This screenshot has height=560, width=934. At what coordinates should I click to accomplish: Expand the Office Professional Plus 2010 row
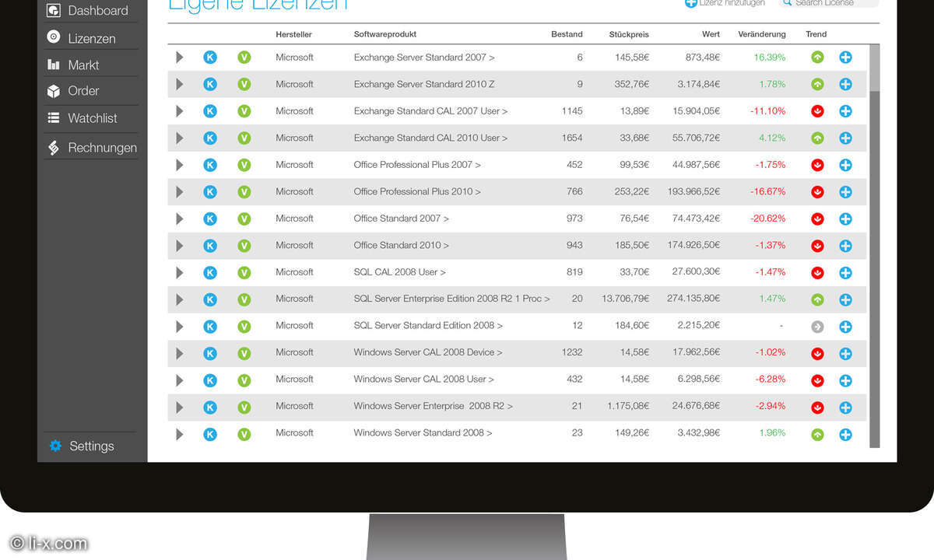(180, 192)
